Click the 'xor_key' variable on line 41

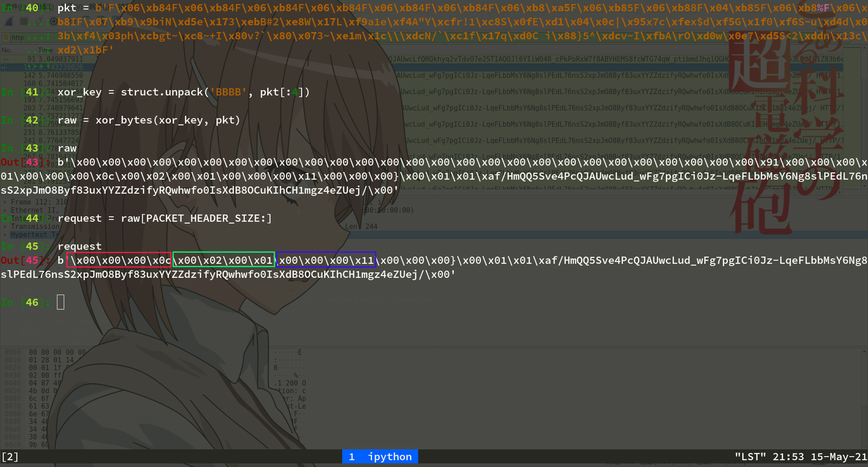pyautogui.click(x=80, y=92)
